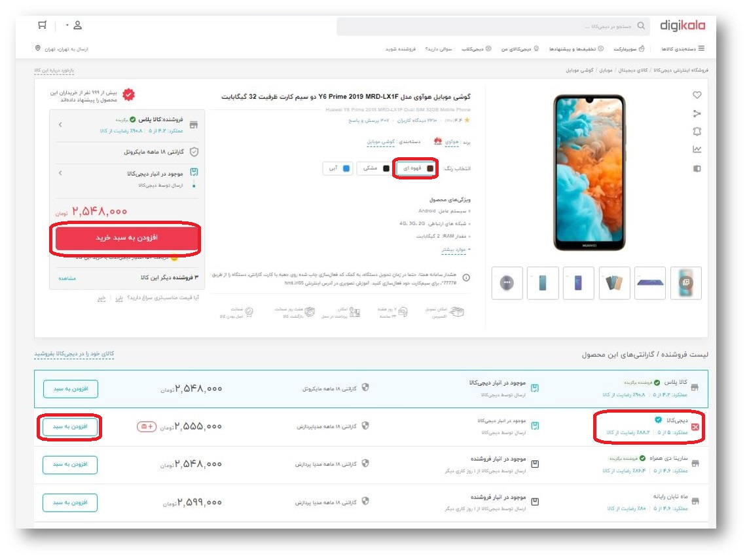The image size is (747, 560).
Task: Click the compare products icon
Action: [x=697, y=168]
